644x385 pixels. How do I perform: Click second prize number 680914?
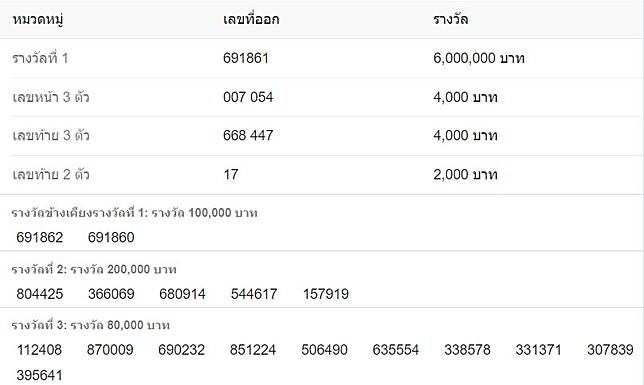coord(182,294)
